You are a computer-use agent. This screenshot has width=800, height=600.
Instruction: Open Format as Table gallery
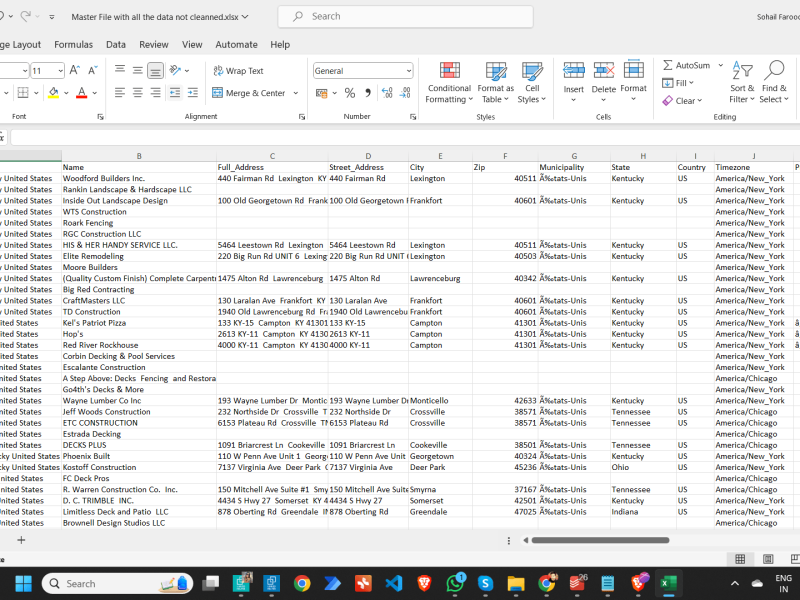pyautogui.click(x=495, y=83)
